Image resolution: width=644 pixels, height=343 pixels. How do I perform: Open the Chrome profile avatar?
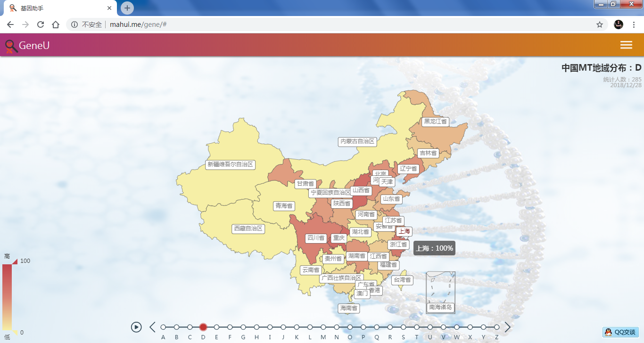point(619,24)
